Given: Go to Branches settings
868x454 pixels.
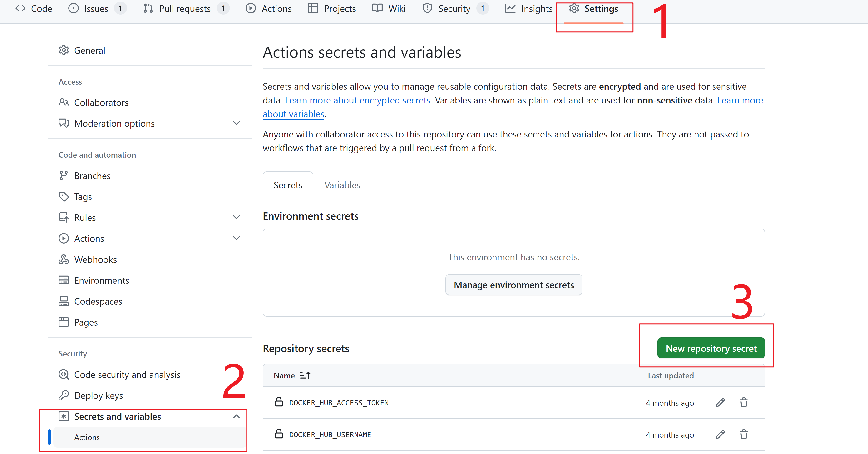Looking at the screenshot, I should (x=92, y=176).
